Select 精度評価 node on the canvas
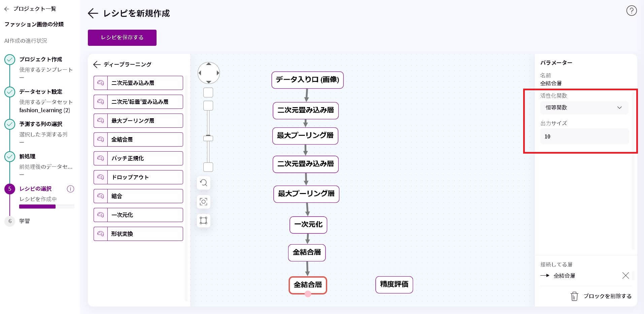 pyautogui.click(x=394, y=285)
